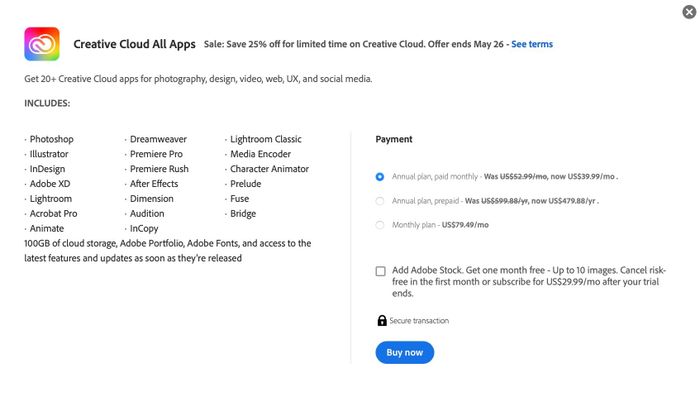This screenshot has width=700, height=393.
Task: Close the dialog with the X icon
Action: (689, 12)
